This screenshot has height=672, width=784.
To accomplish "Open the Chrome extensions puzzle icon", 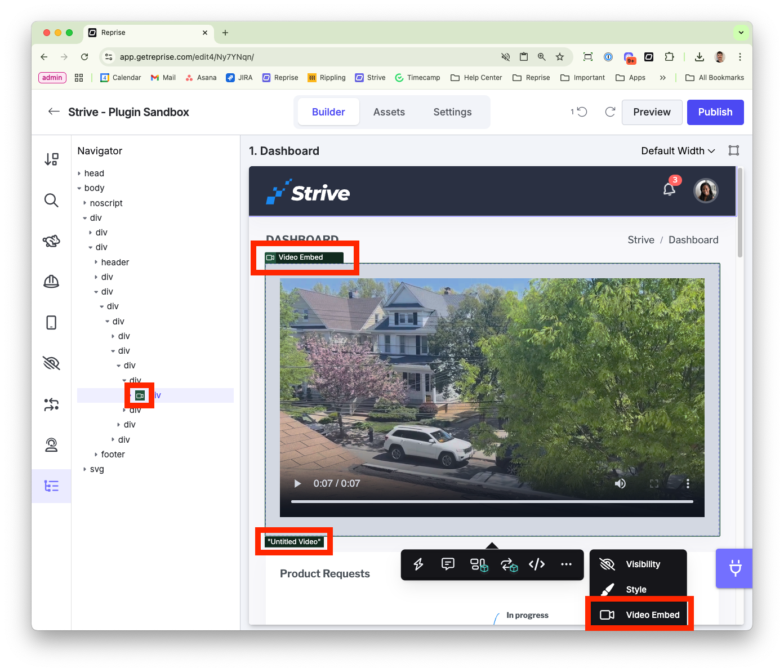I will tap(669, 57).
